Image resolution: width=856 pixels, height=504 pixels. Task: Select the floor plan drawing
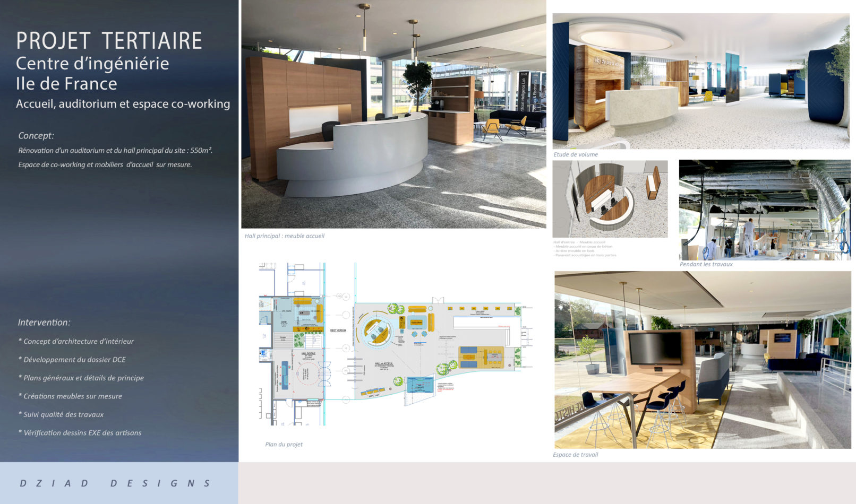tap(396, 344)
